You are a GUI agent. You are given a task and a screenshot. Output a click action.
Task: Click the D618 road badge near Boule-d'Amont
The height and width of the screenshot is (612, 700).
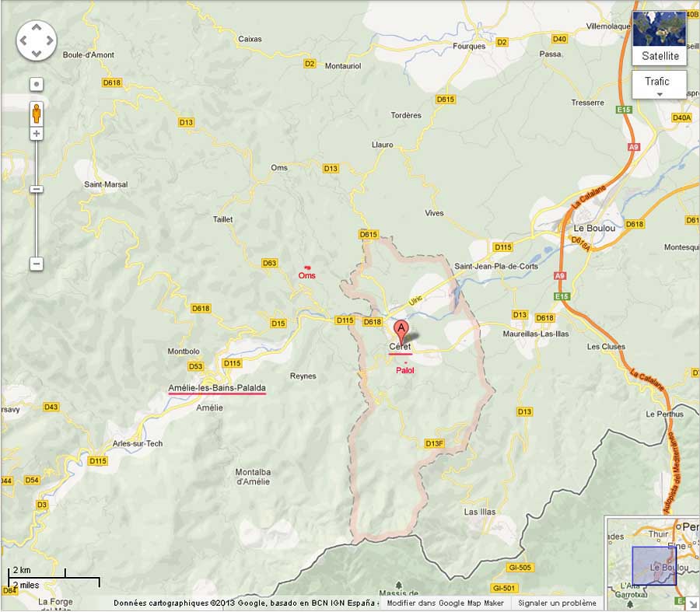111,82
